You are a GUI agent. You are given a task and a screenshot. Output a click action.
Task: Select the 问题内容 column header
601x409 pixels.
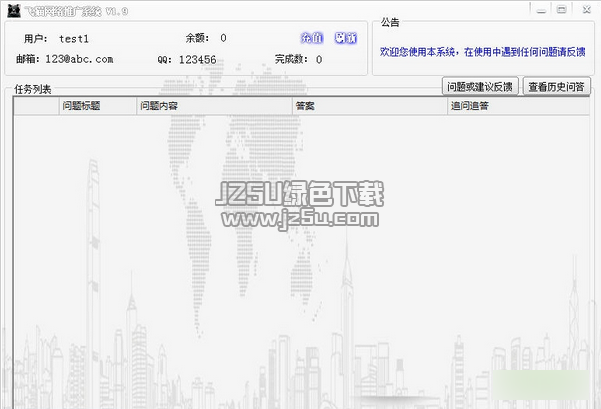tap(215, 106)
